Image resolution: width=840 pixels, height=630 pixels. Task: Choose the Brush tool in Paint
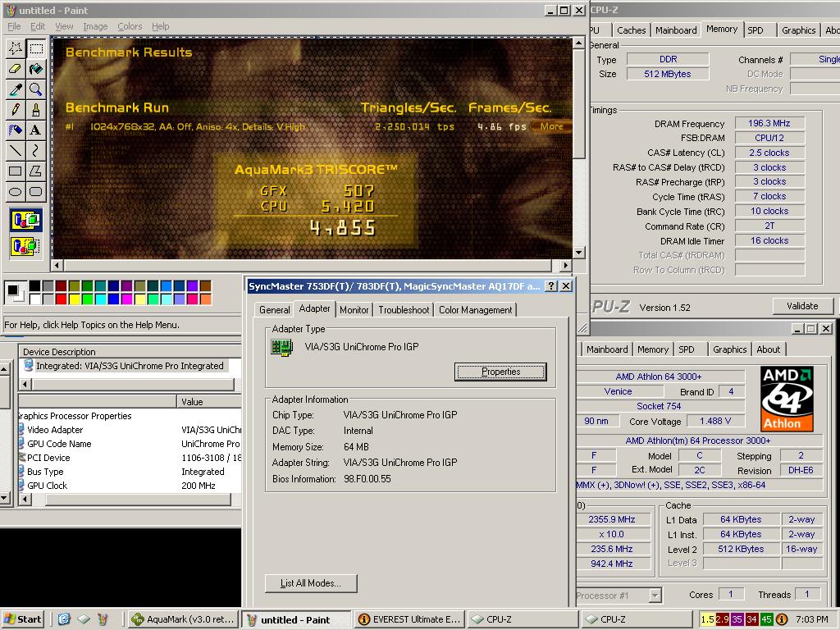click(x=36, y=110)
